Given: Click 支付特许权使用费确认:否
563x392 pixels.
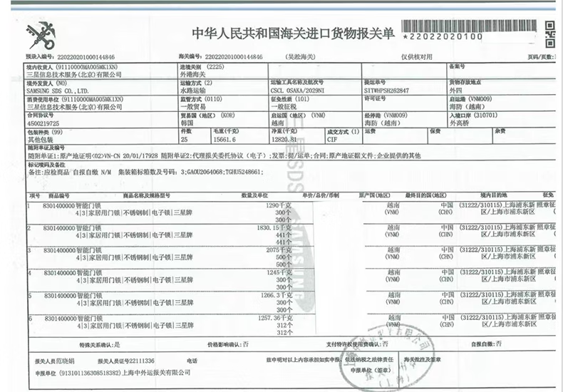Looking at the screenshot, I should click(x=357, y=344).
